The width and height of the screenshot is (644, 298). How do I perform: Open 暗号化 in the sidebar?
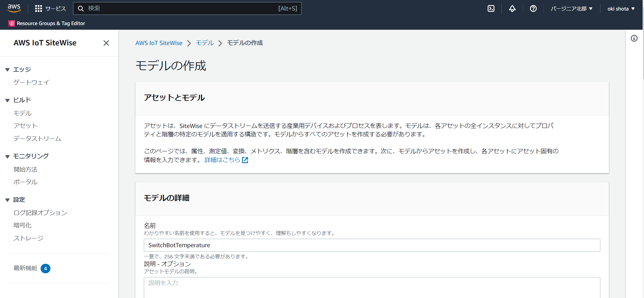coord(22,225)
